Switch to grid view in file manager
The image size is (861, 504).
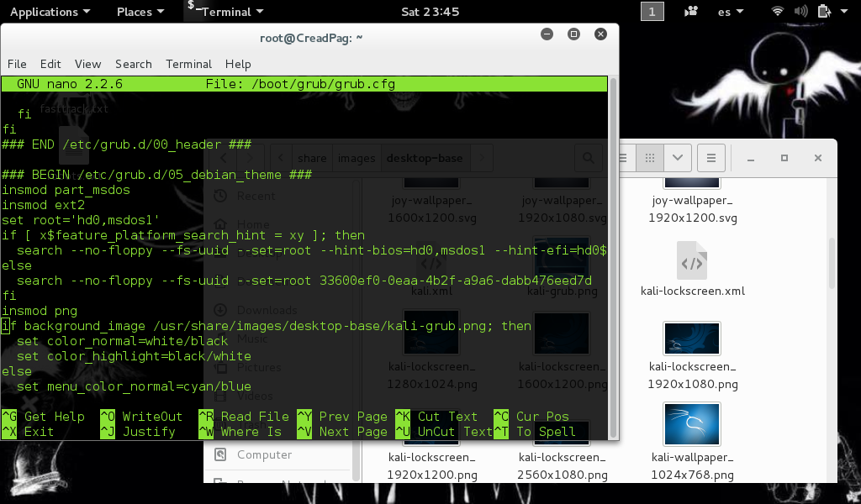click(x=650, y=158)
